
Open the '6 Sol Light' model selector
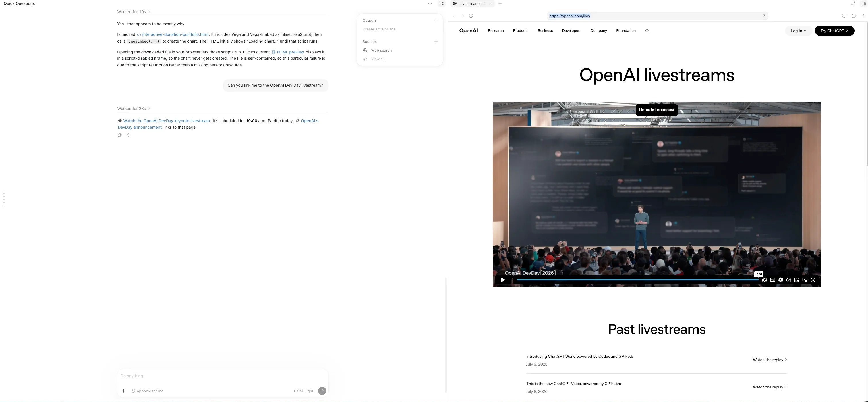(x=303, y=391)
